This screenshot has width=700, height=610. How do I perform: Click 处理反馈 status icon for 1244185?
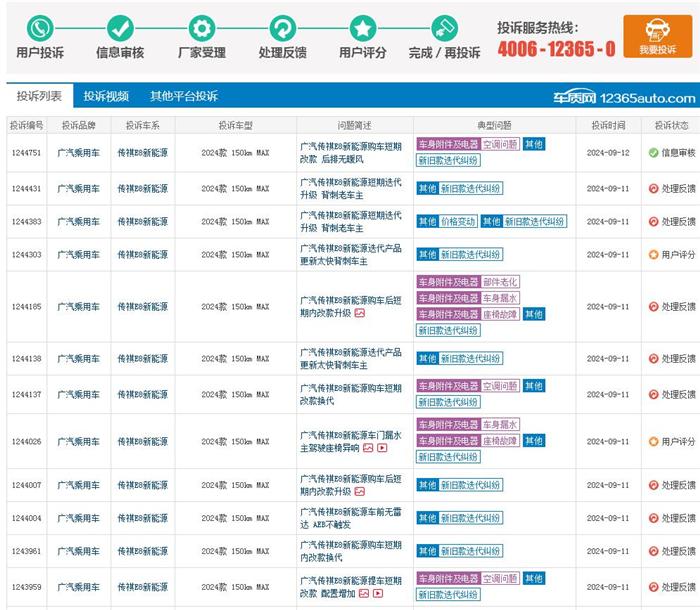[x=654, y=306]
